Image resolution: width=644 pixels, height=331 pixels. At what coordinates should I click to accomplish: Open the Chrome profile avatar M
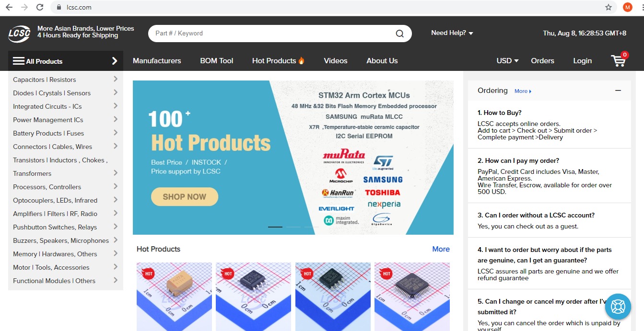[x=628, y=7]
